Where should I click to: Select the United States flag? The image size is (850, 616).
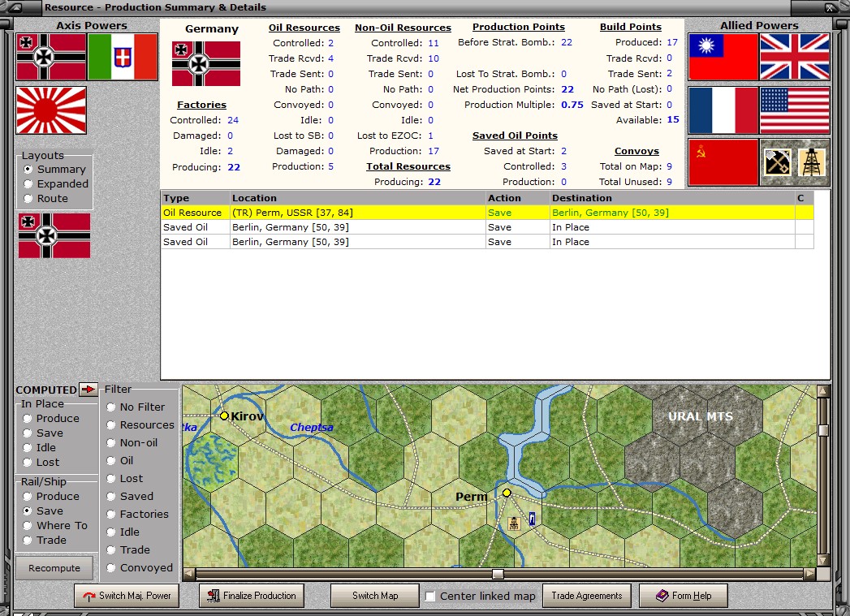[795, 110]
